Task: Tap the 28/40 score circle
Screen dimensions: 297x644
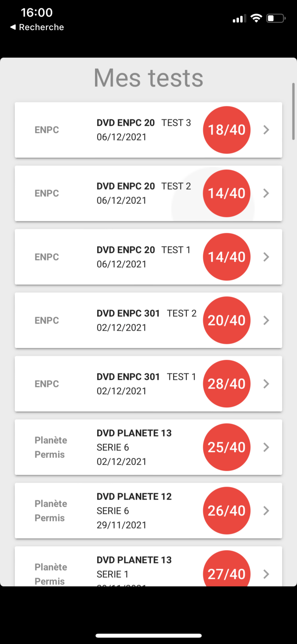Action: (x=227, y=384)
